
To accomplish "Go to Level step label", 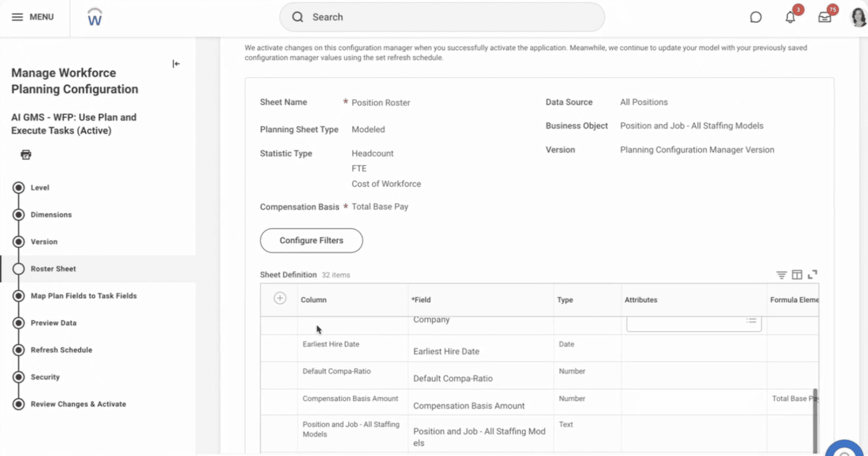I will click(40, 187).
